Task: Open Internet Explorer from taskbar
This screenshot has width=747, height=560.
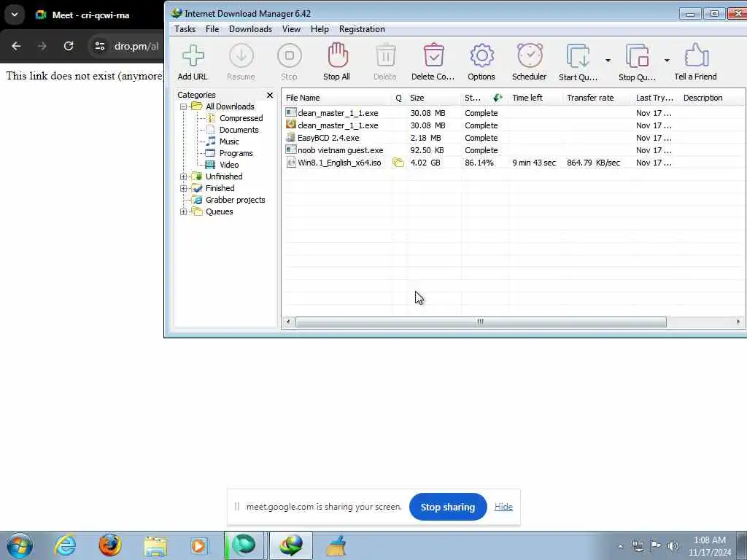Action: click(65, 545)
